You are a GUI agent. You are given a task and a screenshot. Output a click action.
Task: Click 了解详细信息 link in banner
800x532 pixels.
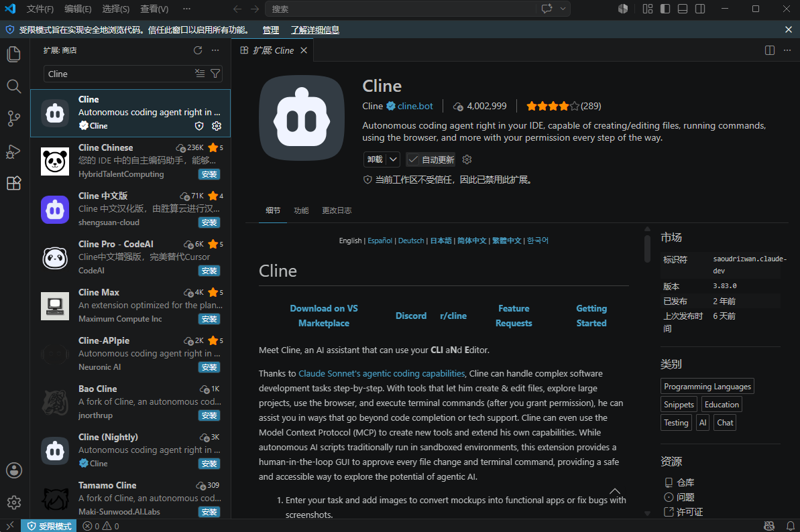315,29
